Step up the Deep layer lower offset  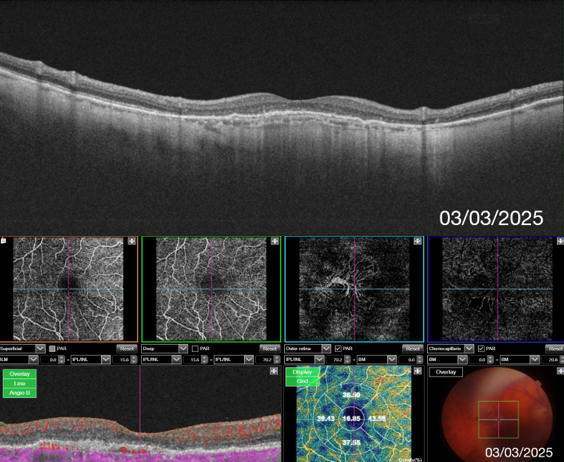point(277,358)
